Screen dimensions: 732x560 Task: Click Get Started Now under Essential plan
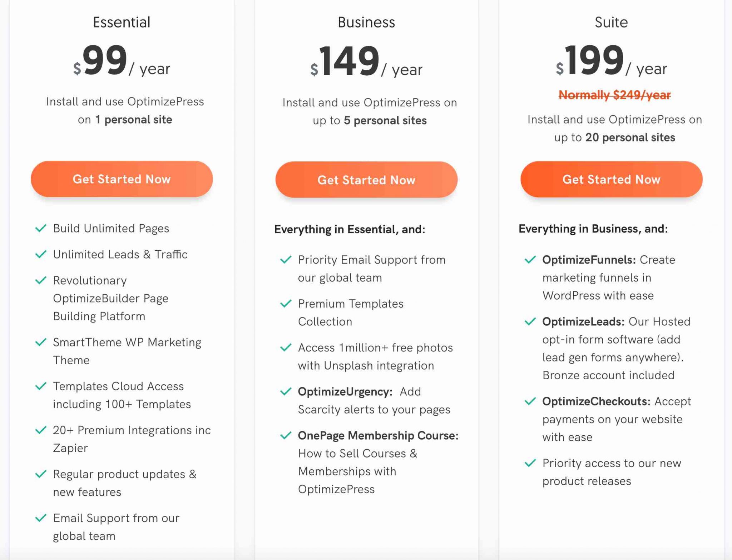(122, 179)
